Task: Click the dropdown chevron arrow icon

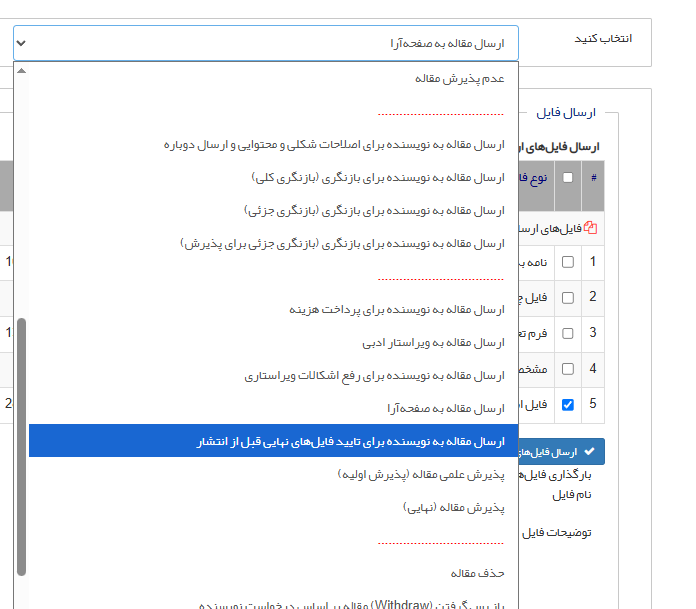Action: [x=23, y=43]
